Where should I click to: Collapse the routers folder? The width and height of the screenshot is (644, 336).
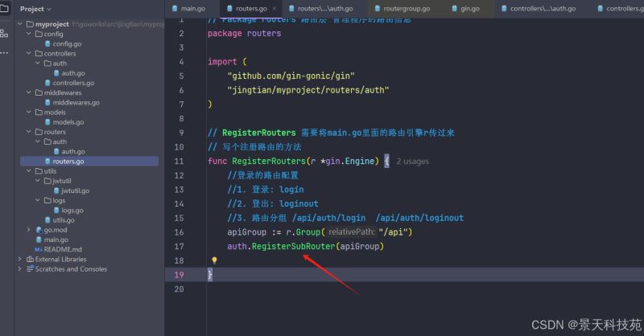coord(29,132)
